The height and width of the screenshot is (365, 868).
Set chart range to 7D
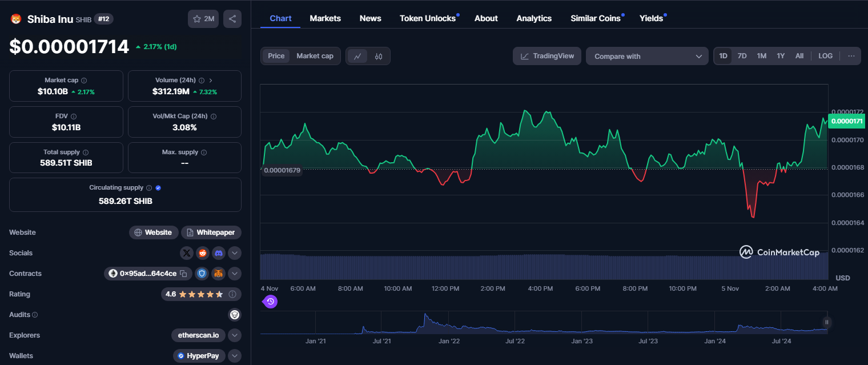coord(742,56)
